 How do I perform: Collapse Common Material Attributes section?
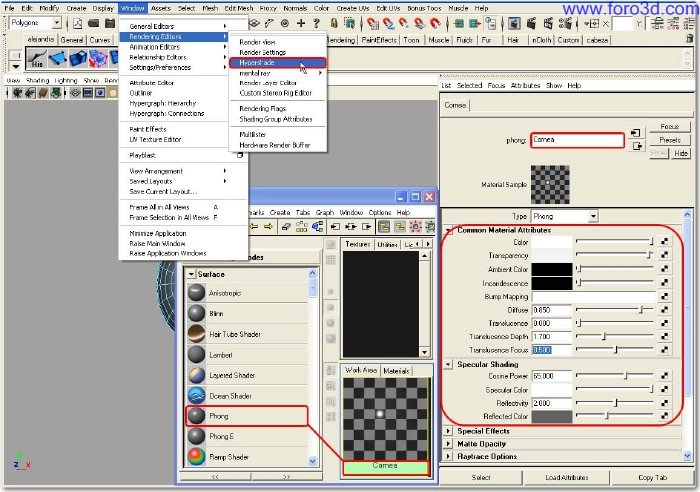(x=449, y=230)
